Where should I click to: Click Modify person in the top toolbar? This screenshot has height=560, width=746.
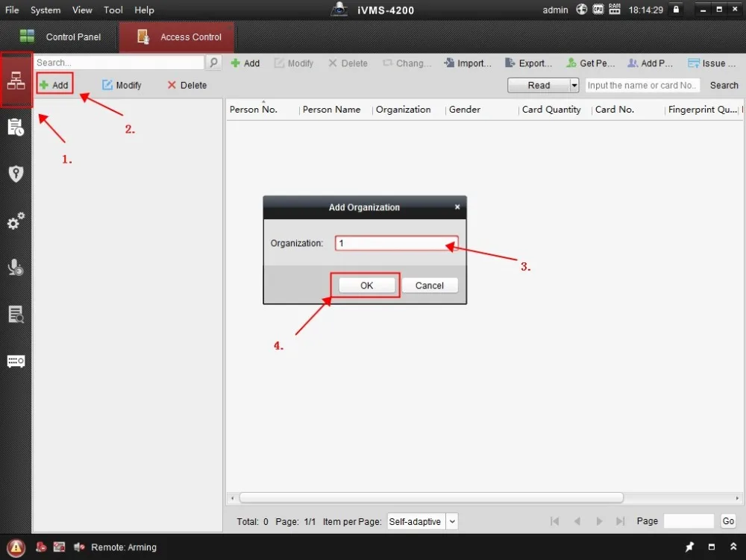293,63
